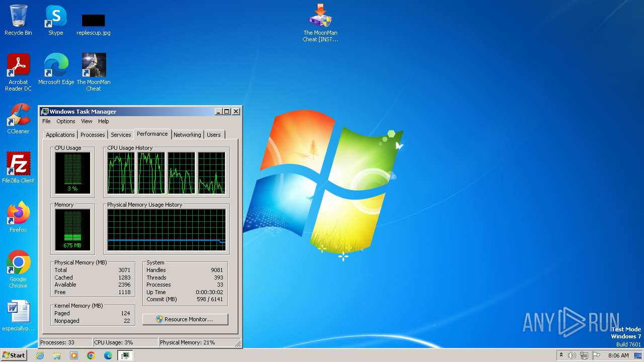This screenshot has height=362, width=644.
Task: Click the Show desktop taskbar button
Action: tap(638, 355)
